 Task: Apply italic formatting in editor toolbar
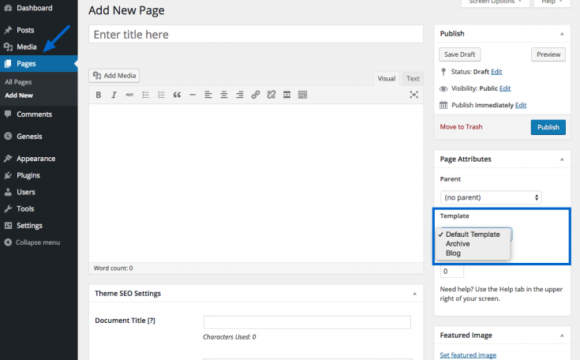click(x=114, y=95)
